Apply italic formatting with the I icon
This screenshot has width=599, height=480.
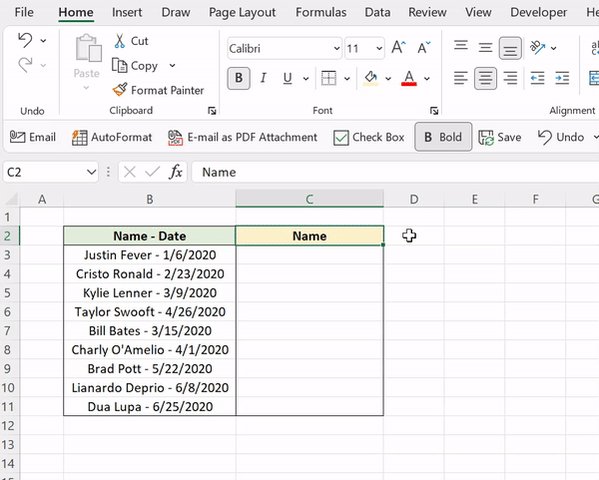pos(263,78)
